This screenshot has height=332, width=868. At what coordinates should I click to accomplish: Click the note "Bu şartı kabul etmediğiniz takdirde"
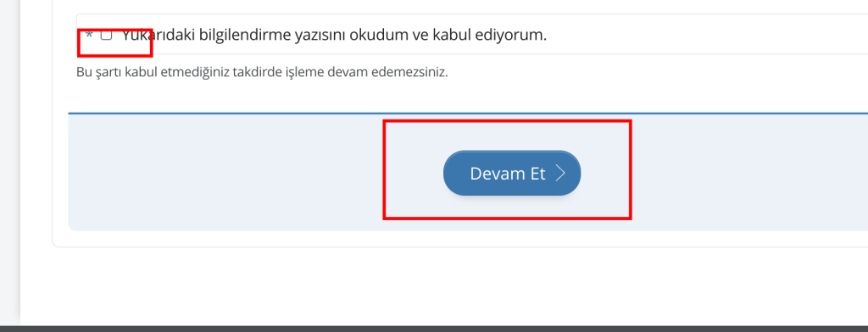tap(262, 73)
